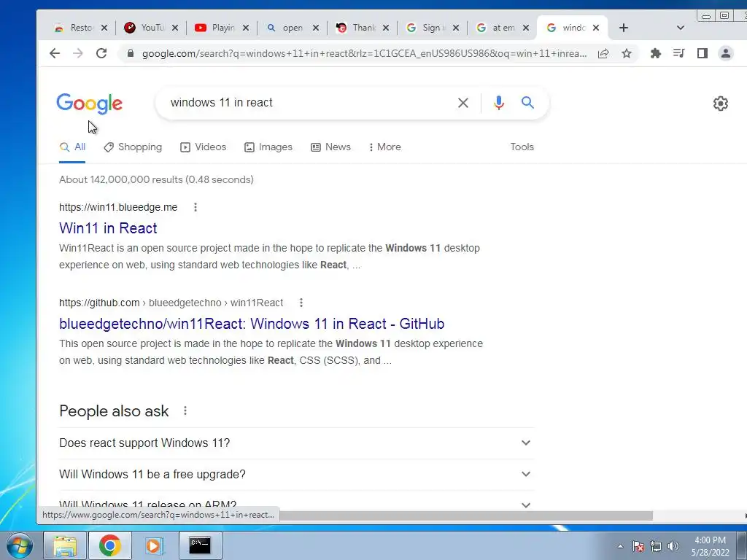The width and height of the screenshot is (747, 560).
Task: Open the blueedgetechno/win11React GitHub link
Action: point(252,324)
